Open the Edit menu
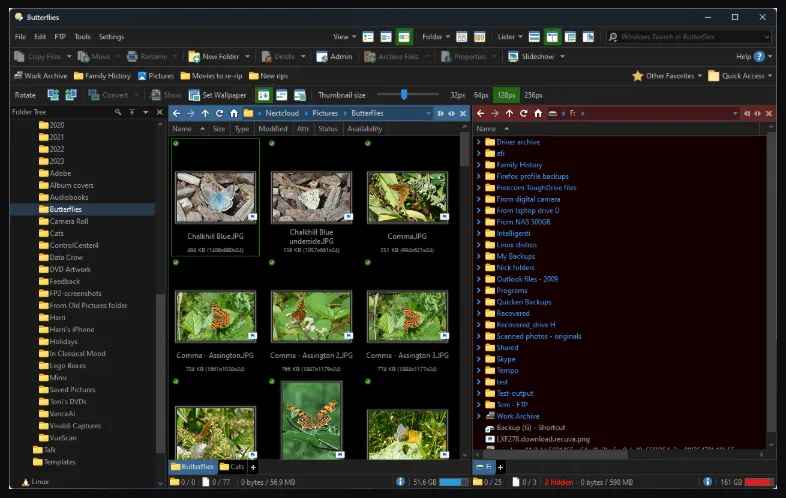Screen dimensions: 786x498 click(40, 37)
